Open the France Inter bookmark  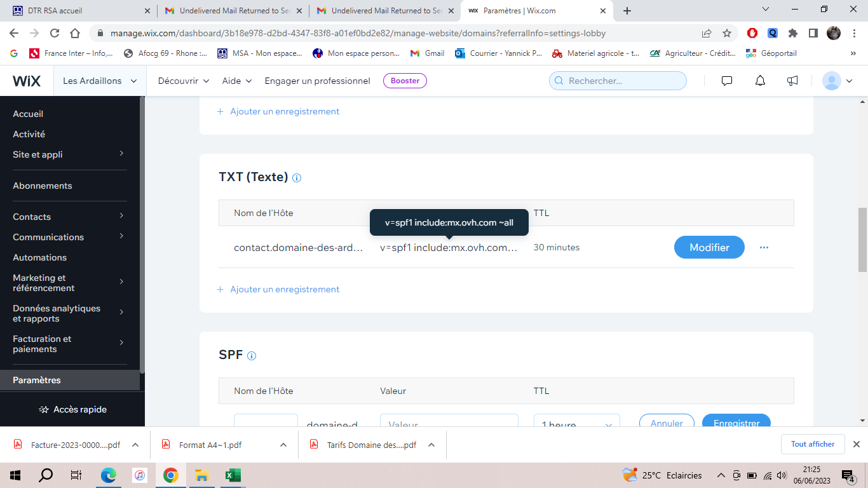tap(71, 53)
